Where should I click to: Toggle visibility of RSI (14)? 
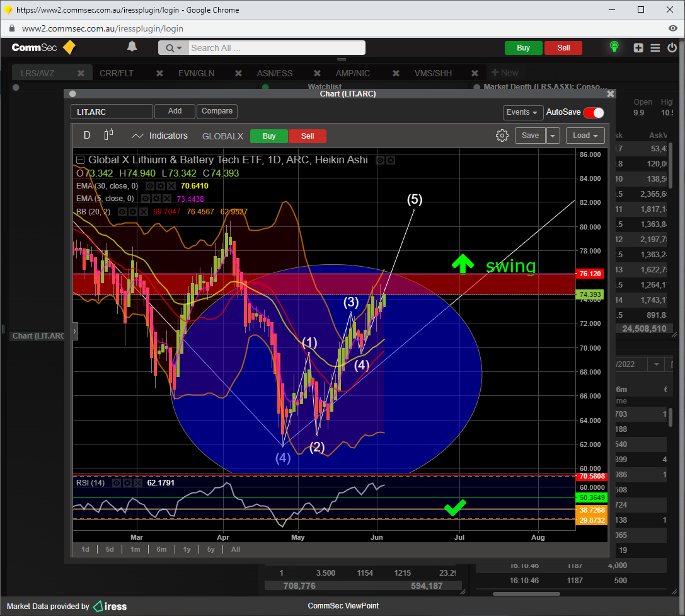pyautogui.click(x=116, y=483)
